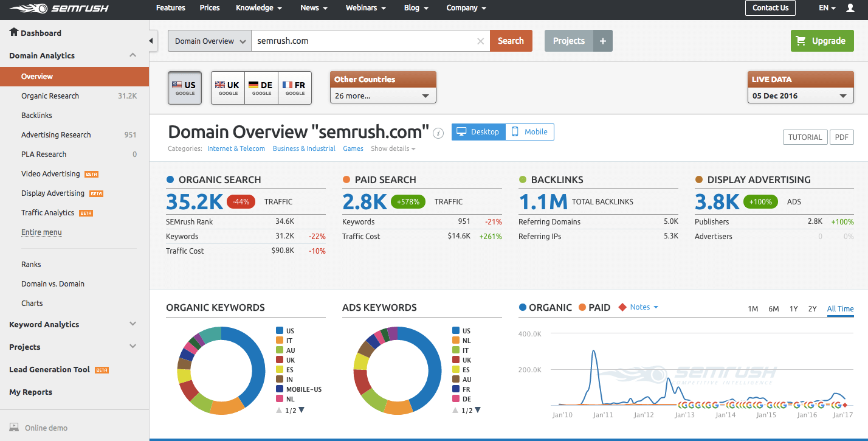
Task: Open the Live Data date dropdown
Action: click(800, 95)
